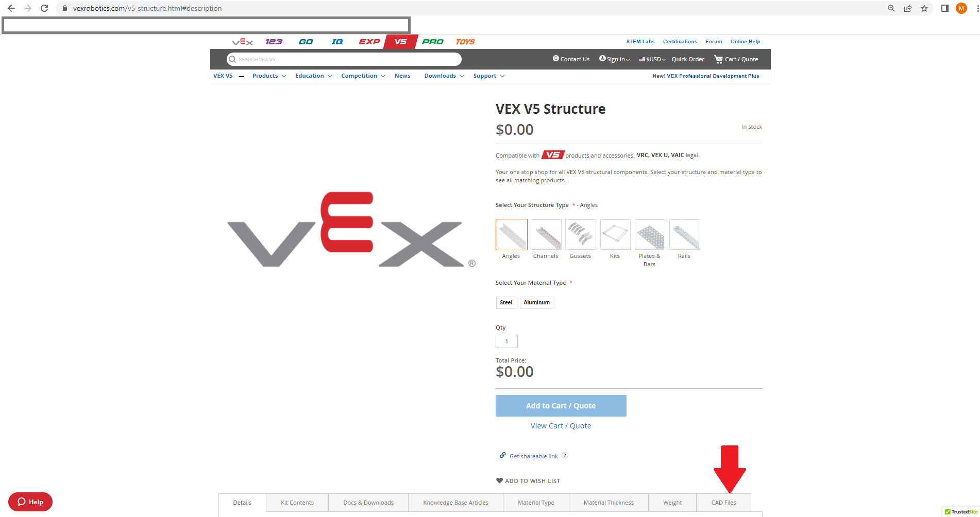980x517 pixels.
Task: Switch to the CAD Files tab
Action: (723, 503)
